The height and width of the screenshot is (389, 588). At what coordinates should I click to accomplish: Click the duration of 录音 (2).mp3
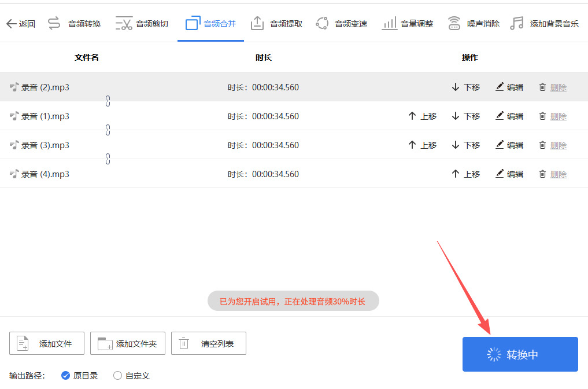[x=263, y=87]
